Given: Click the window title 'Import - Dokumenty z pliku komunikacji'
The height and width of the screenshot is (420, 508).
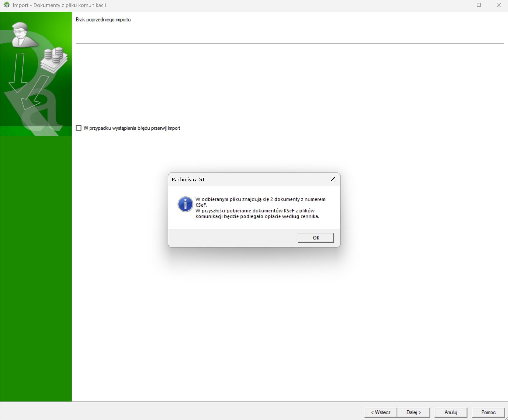Looking at the screenshot, I should [x=59, y=5].
